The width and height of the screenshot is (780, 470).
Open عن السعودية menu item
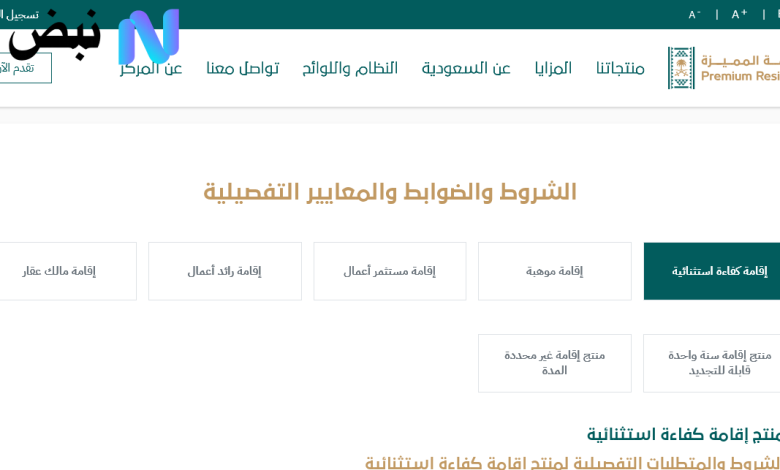point(466,68)
